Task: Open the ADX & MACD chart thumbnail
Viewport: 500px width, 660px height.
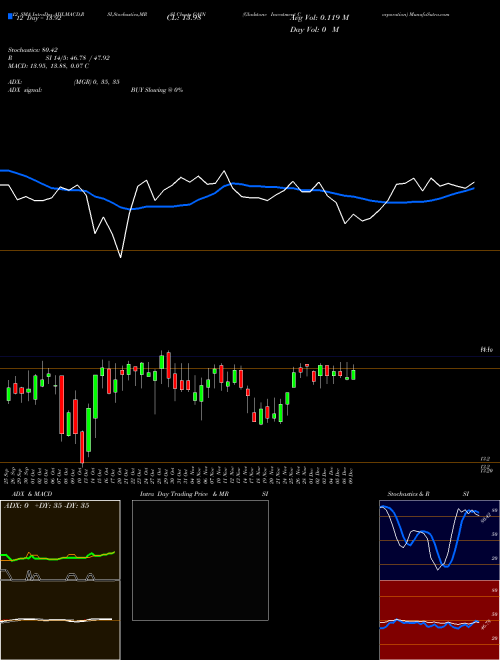Action: click(x=60, y=580)
